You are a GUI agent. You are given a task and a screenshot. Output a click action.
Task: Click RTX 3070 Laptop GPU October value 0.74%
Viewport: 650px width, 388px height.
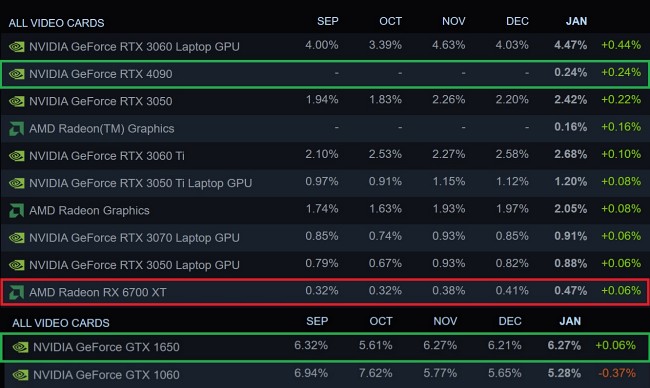(x=385, y=236)
